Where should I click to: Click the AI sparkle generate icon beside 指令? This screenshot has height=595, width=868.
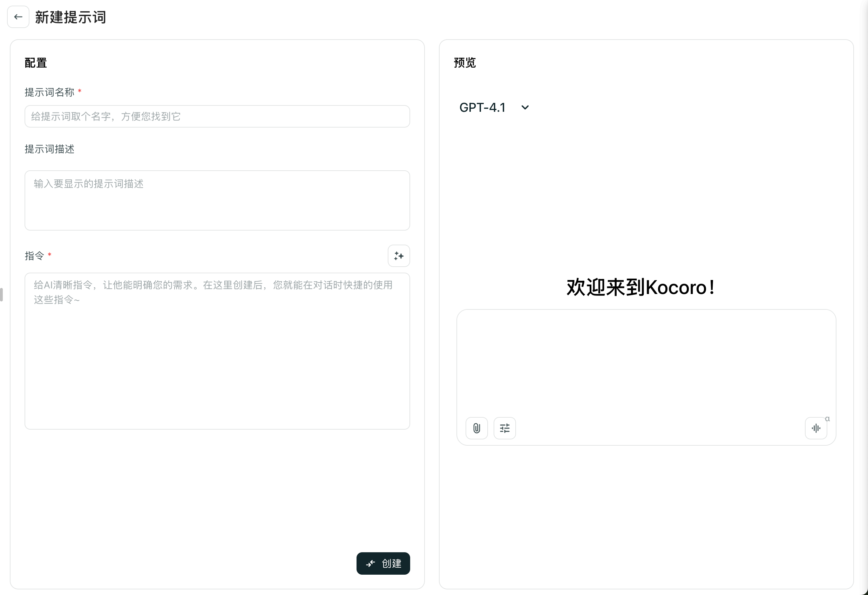(399, 256)
